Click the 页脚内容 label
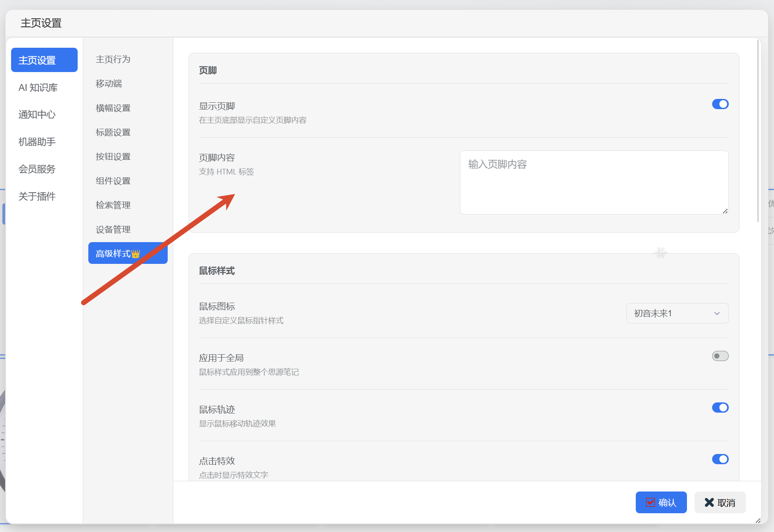The height and width of the screenshot is (532, 774). [x=217, y=158]
